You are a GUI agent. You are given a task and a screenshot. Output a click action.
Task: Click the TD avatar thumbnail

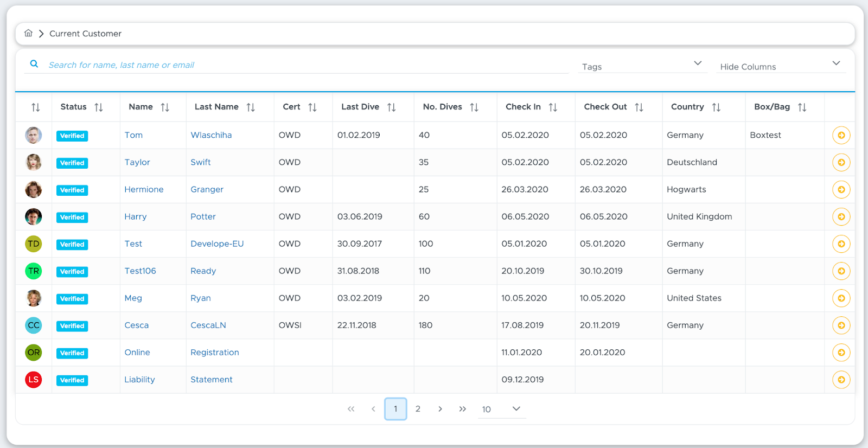[x=34, y=244]
